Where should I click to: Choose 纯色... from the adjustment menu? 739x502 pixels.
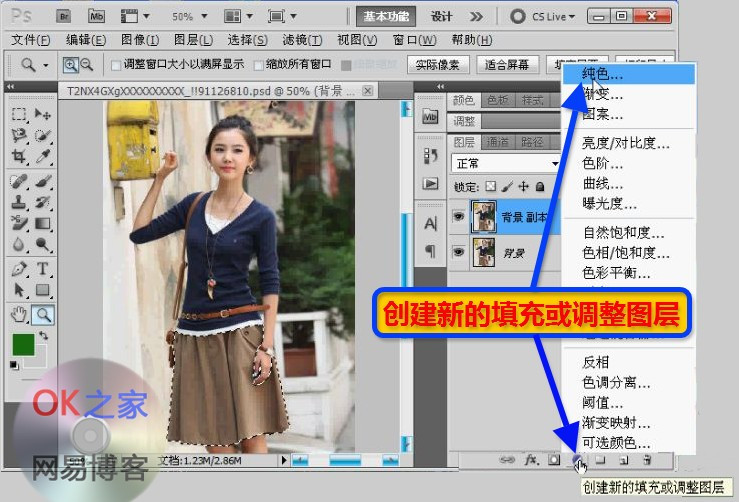click(629, 74)
